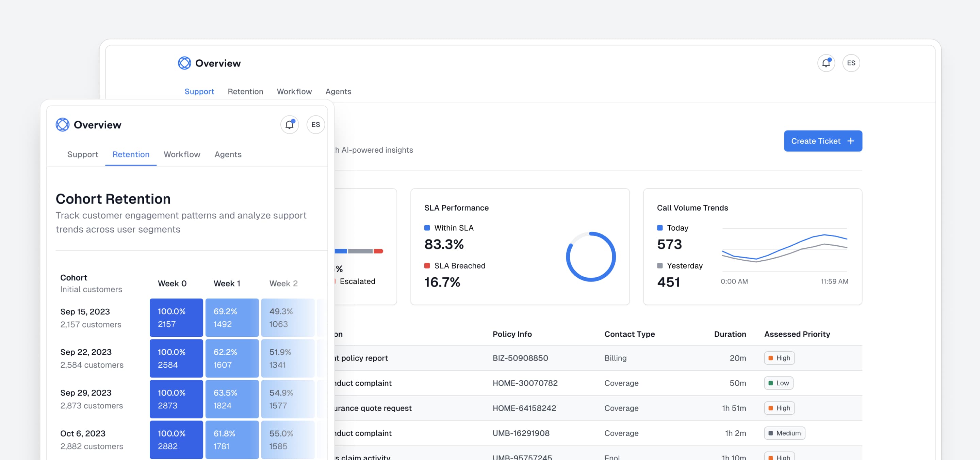The height and width of the screenshot is (460, 980).
Task: Click the ES avatar in the front window
Action: 315,124
